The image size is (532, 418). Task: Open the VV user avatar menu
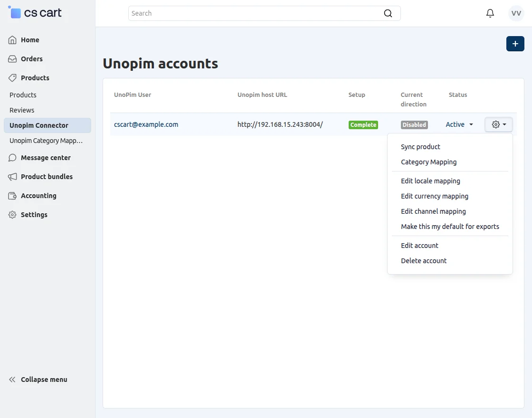516,13
